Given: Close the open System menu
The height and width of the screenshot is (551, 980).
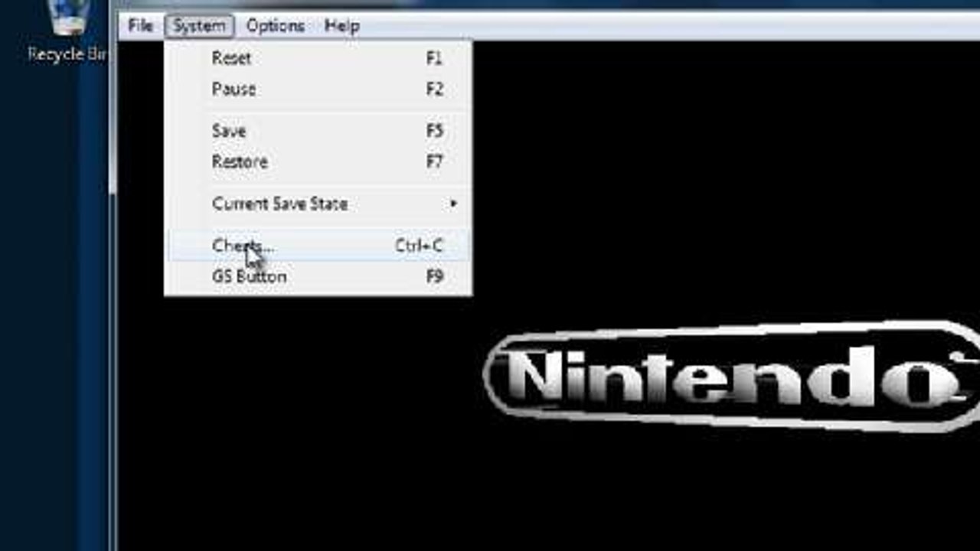Looking at the screenshot, I should [x=199, y=26].
